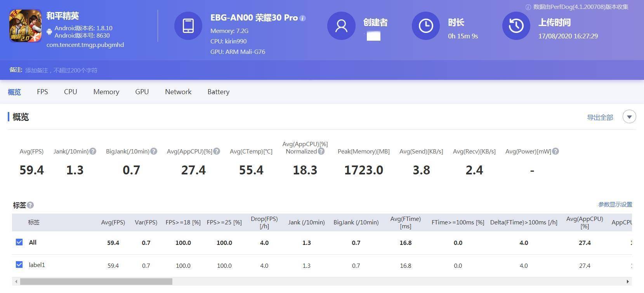This screenshot has width=644, height=293.
Task: Switch to the Memory tab
Action: click(106, 92)
